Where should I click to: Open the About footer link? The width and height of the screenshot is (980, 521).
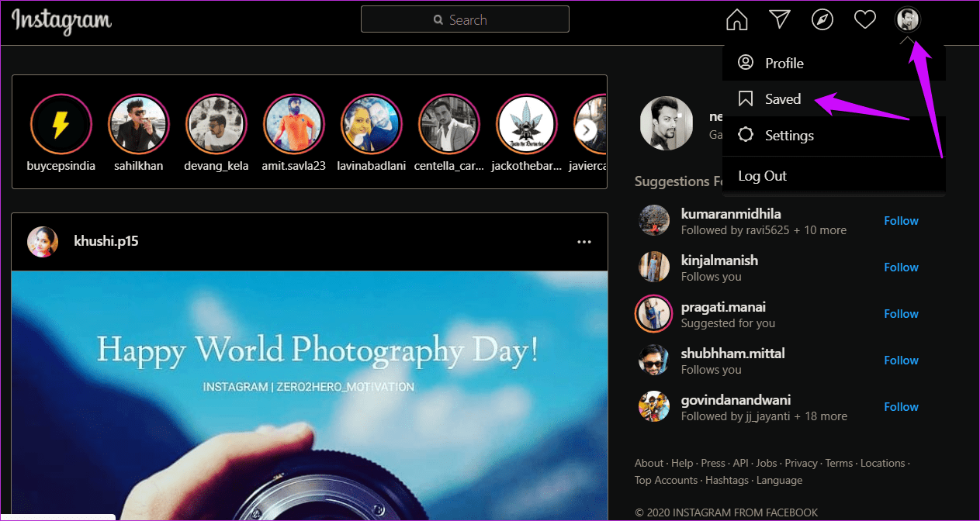(x=649, y=463)
